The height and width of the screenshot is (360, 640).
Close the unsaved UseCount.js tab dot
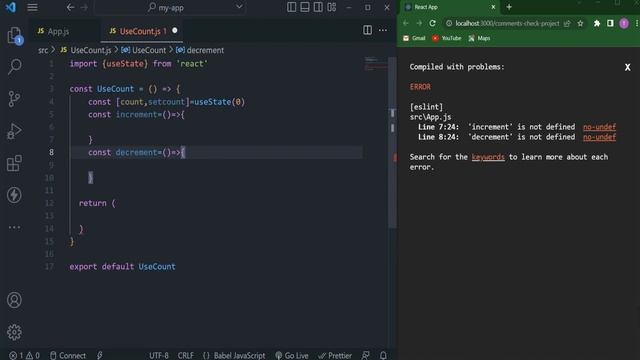(x=175, y=31)
